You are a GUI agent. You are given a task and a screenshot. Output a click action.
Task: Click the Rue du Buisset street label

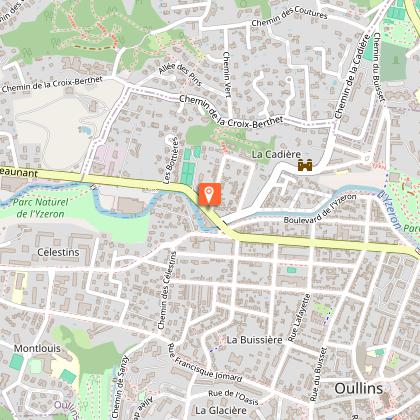[318, 374]
